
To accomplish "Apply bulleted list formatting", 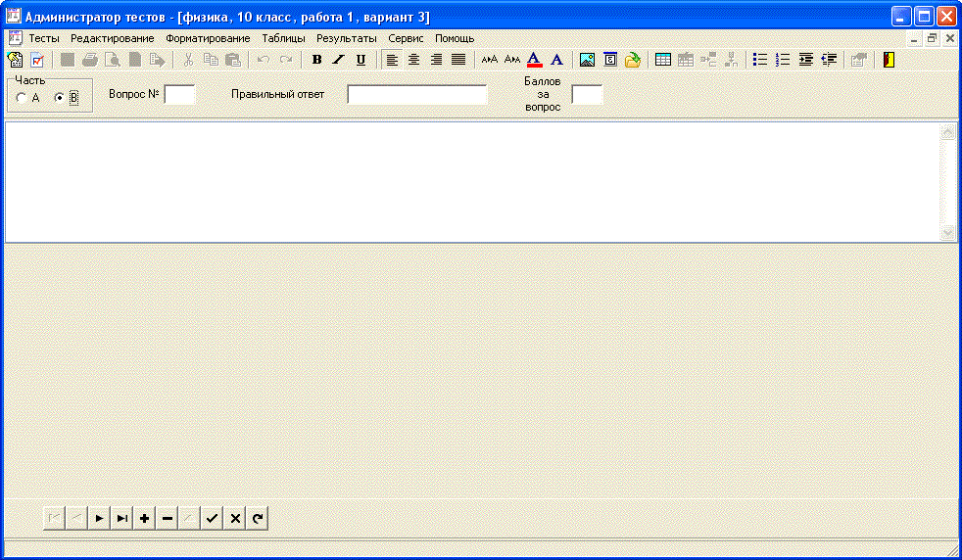I will 759,60.
